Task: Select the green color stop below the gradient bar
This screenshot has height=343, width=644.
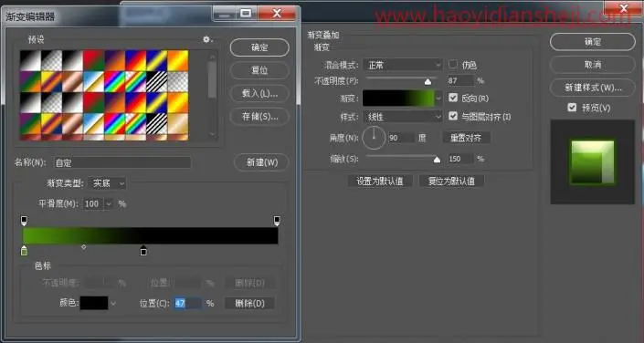Action: pyautogui.click(x=25, y=250)
